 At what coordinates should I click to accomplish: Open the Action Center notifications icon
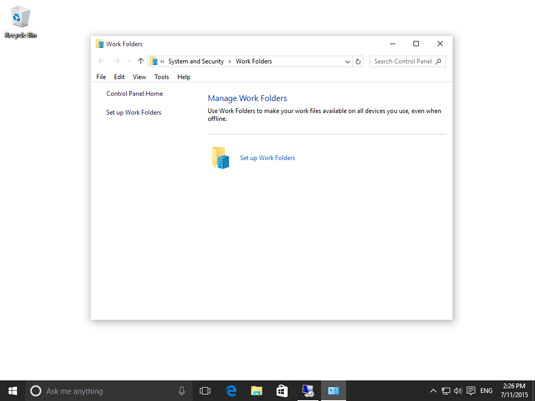471,391
